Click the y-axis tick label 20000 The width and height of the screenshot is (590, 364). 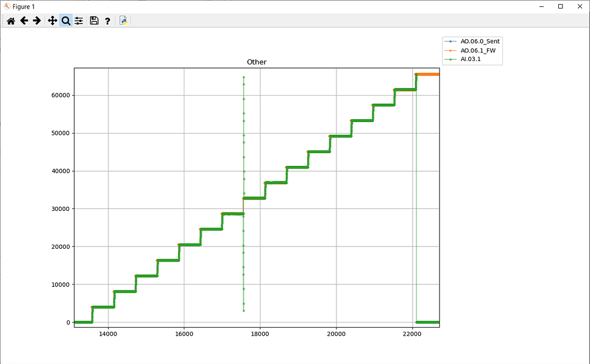click(x=60, y=247)
